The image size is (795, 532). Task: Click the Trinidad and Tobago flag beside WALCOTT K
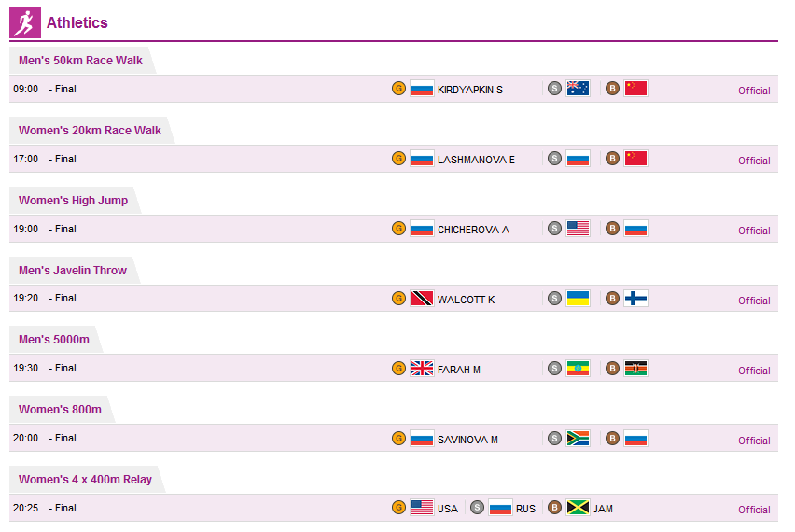pyautogui.click(x=422, y=299)
